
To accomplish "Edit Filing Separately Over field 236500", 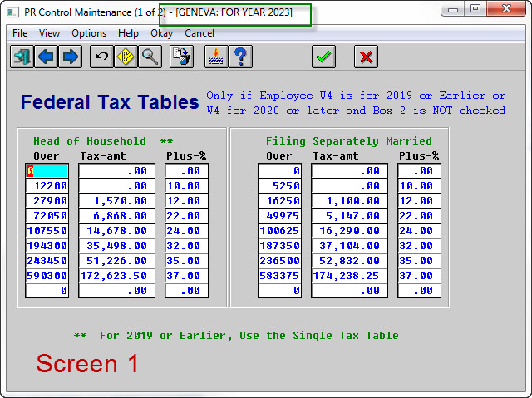I will pyautogui.click(x=279, y=260).
